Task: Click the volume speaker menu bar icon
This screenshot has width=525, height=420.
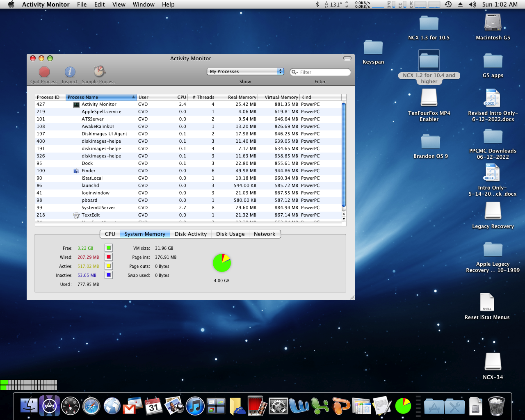Action: (x=472, y=5)
